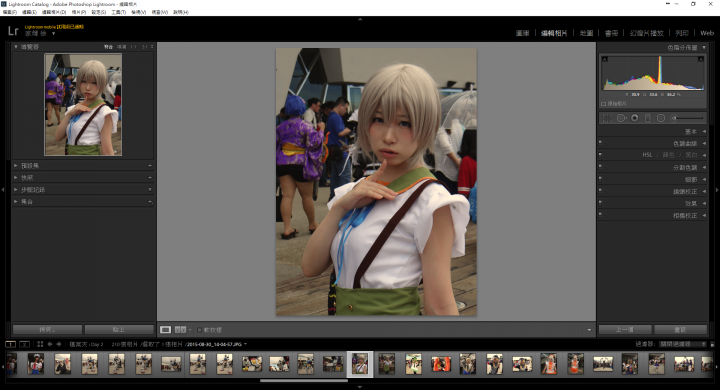The image size is (720, 390).
Task: Click the Lr identity plate logo
Action: coord(13,31)
